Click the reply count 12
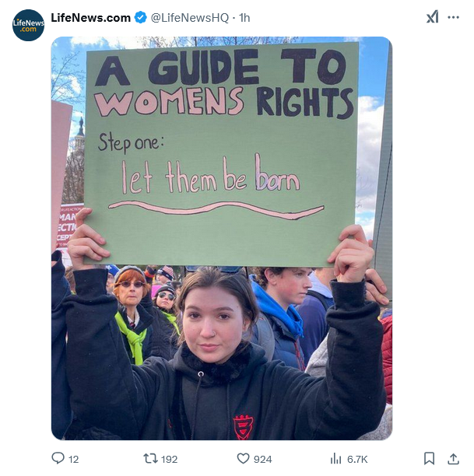This screenshot has height=476, width=474. click(73, 459)
